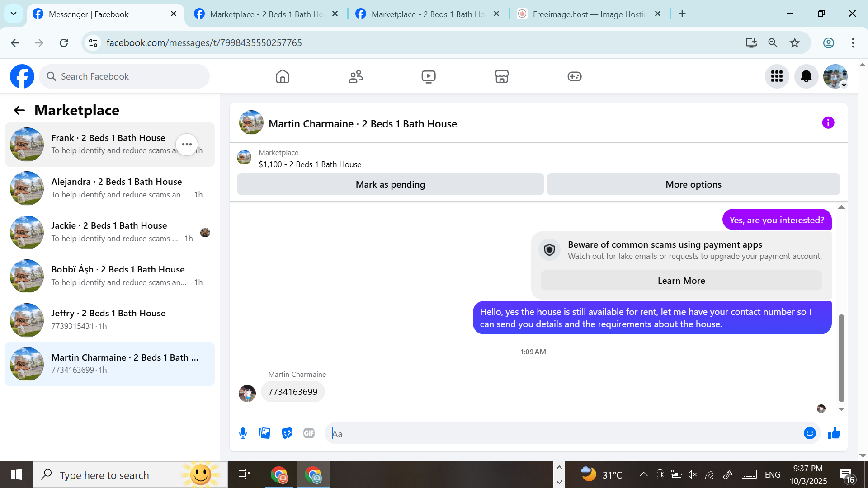The image size is (868, 488).
Task: Open the GIF picker
Action: 309,433
